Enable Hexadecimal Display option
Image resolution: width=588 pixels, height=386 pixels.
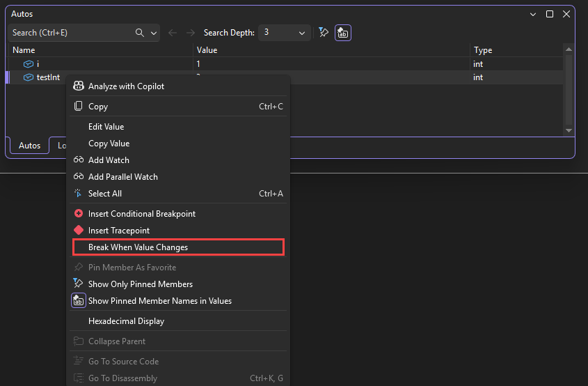[x=126, y=321]
